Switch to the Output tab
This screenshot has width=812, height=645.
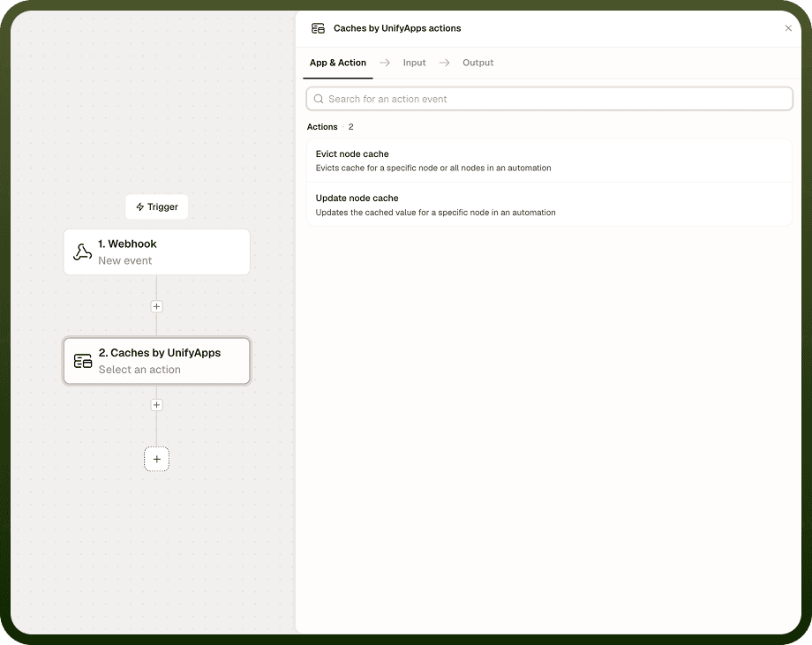pyautogui.click(x=478, y=63)
